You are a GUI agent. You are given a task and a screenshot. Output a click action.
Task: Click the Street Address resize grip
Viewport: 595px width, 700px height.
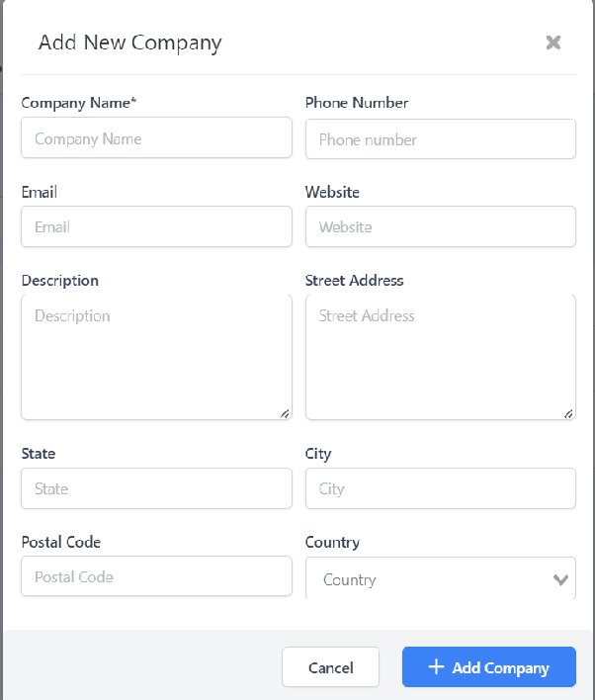(x=568, y=414)
